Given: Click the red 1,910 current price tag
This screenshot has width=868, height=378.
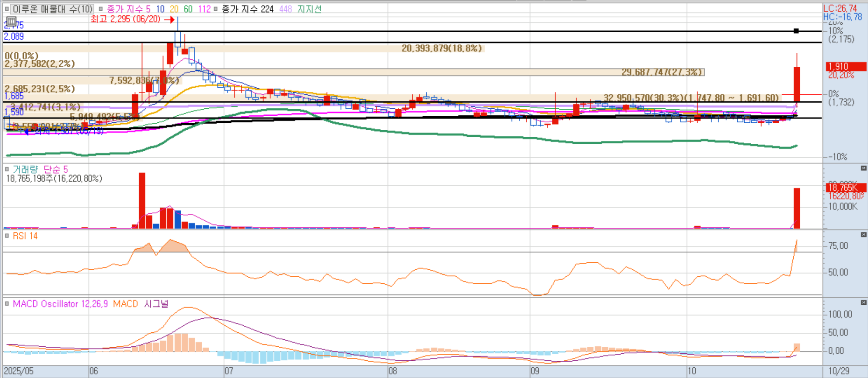Looking at the screenshot, I should coord(846,67).
